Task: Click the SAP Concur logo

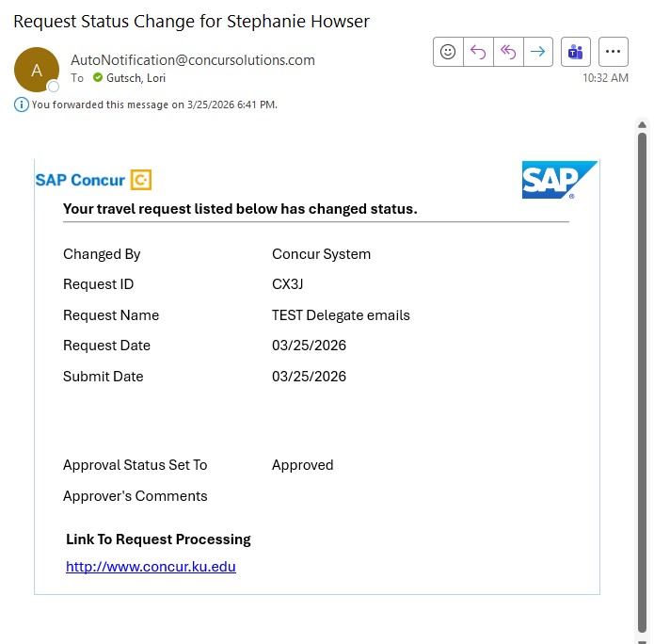Action: (x=93, y=180)
